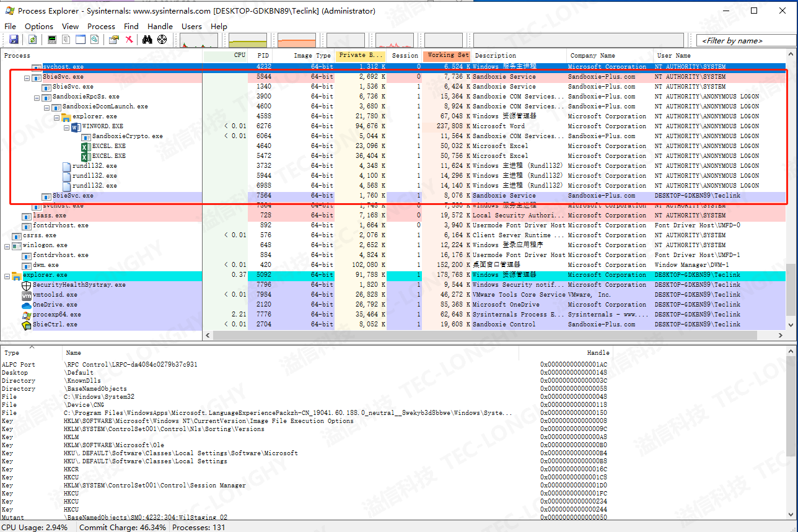Image resolution: width=798 pixels, height=532 pixels.
Task: Click the Save toolbar icon
Action: 14,40
